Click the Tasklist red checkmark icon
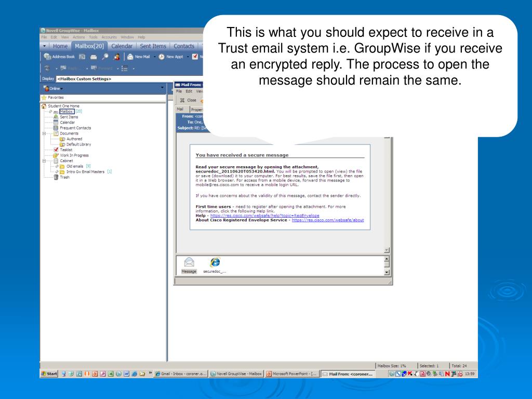This screenshot has width=532, height=399. (56, 150)
